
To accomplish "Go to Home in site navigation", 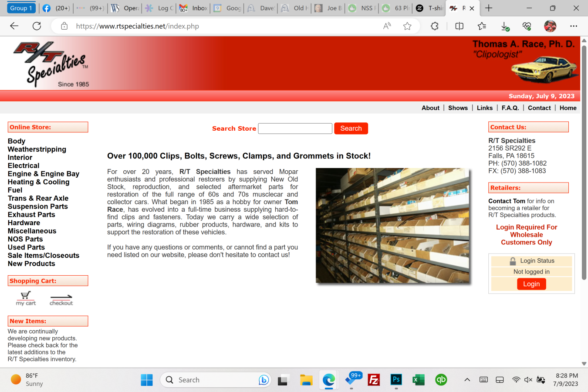I will [x=568, y=108].
